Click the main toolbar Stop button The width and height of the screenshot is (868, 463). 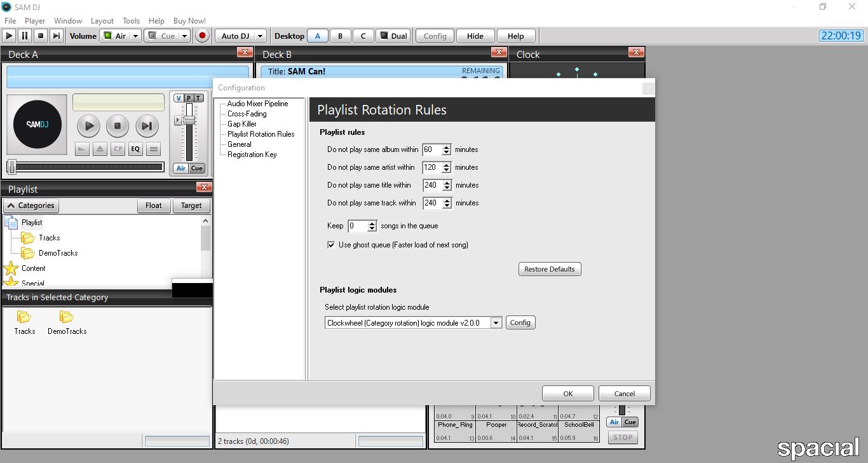pos(41,36)
